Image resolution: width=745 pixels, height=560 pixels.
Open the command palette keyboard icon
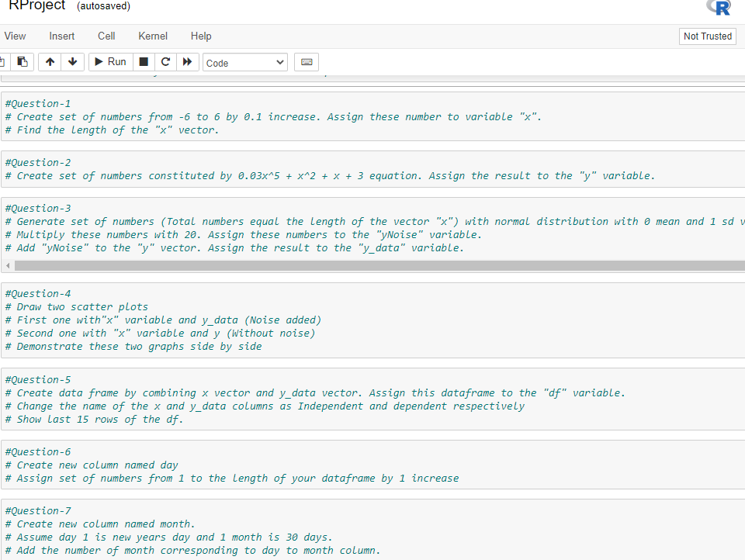tap(306, 62)
